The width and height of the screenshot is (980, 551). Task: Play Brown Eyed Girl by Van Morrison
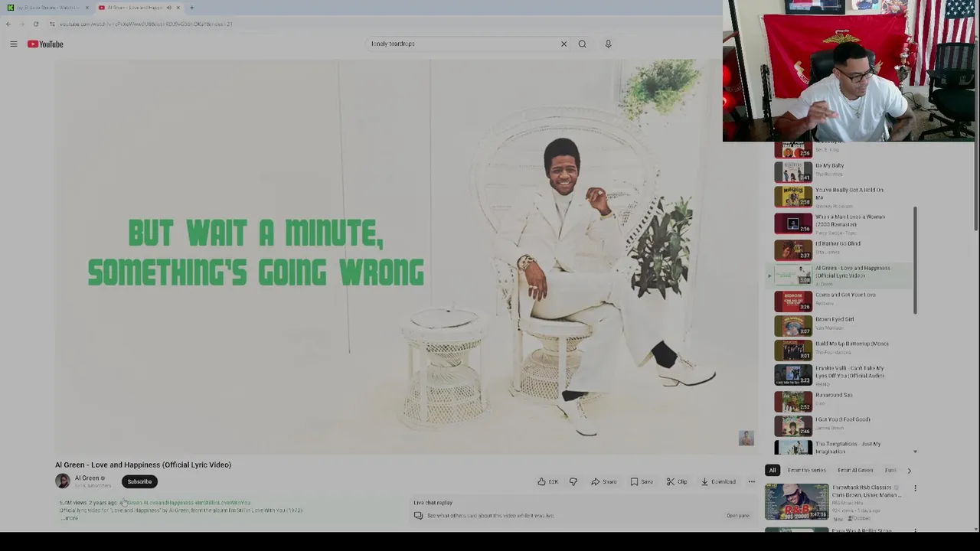coord(842,325)
